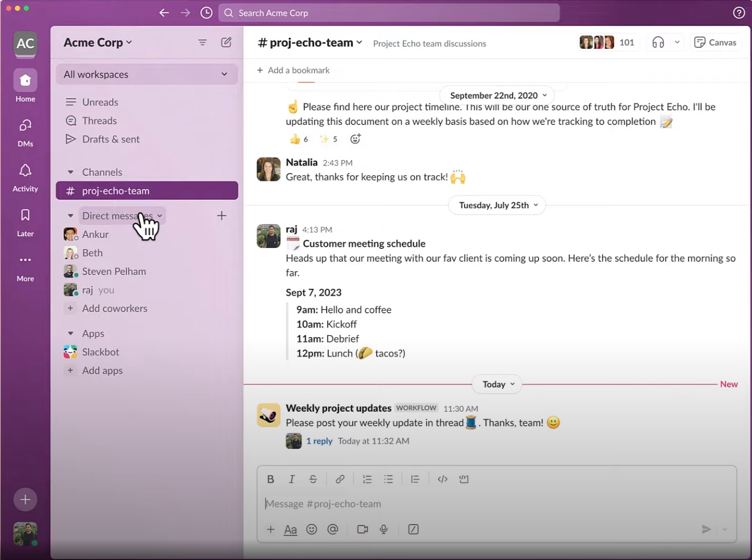Compose a new message with pencil icon
Image resolution: width=752 pixels, height=560 pixels.
227,42
